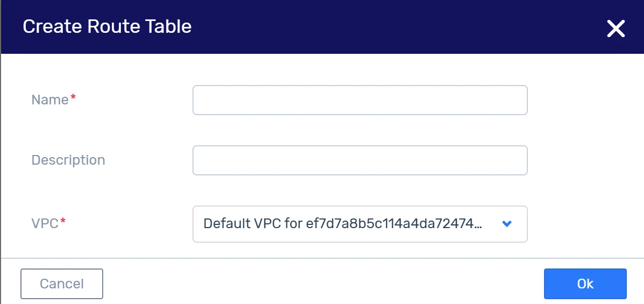The image size is (644, 304).
Task: Click the "Create Route Table" title text
Action: (107, 26)
